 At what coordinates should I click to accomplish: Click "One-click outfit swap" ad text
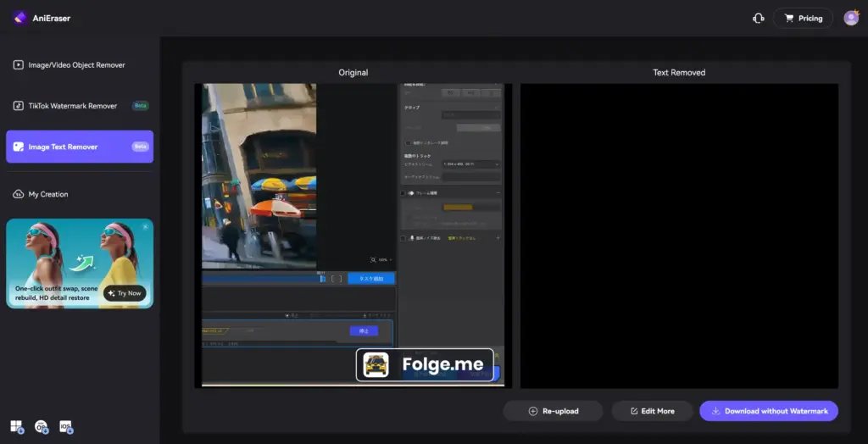(56, 293)
